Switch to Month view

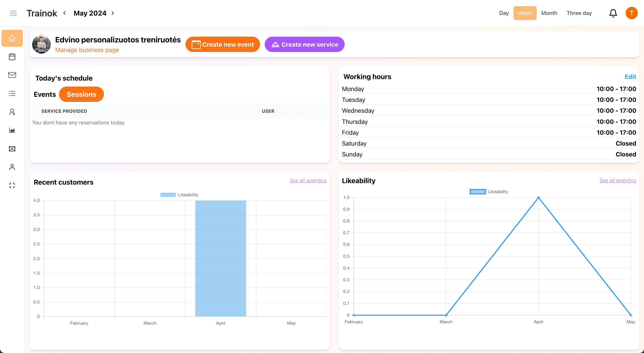(x=549, y=13)
